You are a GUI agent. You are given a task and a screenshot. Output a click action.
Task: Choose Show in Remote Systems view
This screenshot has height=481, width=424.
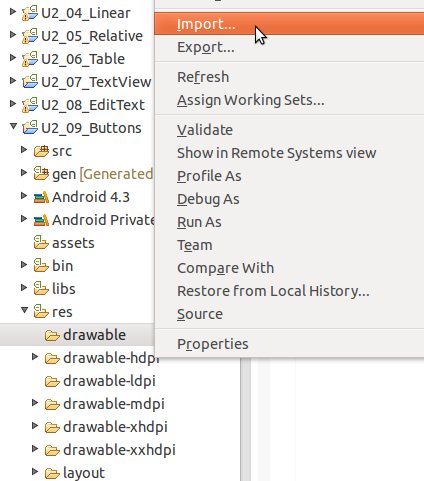click(x=289, y=153)
